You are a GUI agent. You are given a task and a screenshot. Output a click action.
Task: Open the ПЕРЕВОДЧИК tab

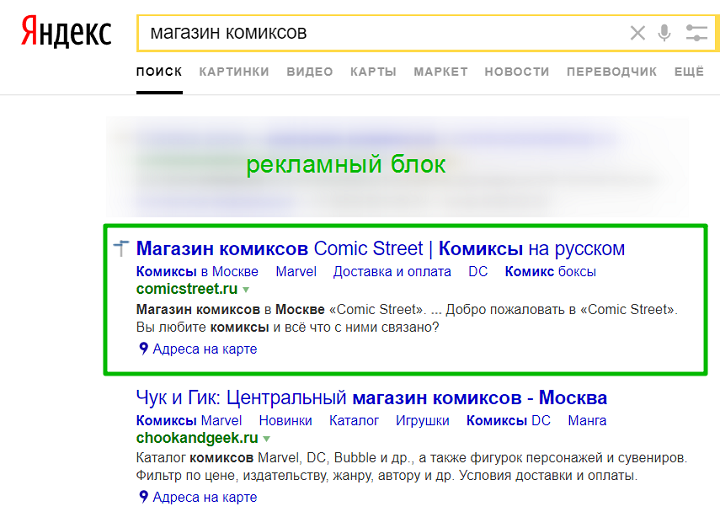tap(612, 72)
